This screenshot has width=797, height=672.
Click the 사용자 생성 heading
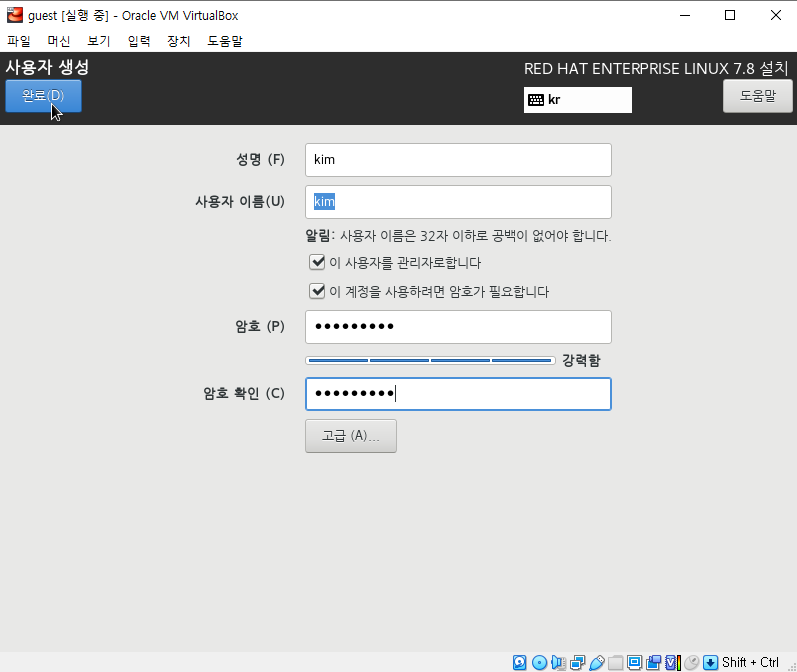pos(47,67)
